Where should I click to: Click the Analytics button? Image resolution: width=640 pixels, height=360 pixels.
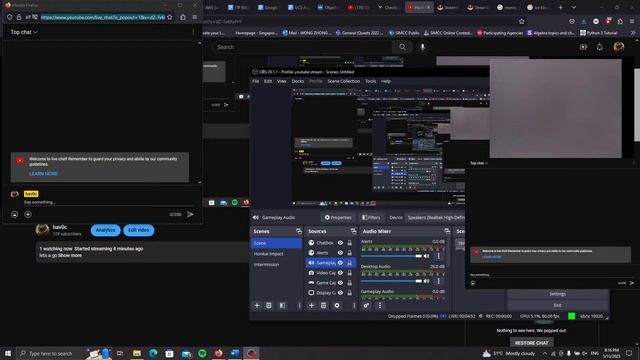[x=105, y=230]
